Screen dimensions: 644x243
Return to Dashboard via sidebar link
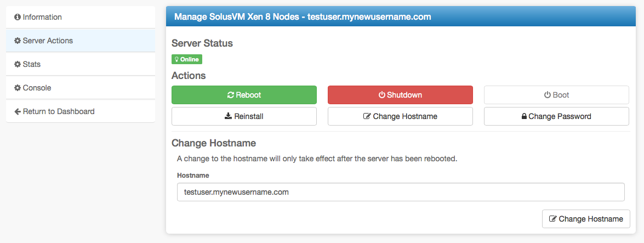pos(59,112)
